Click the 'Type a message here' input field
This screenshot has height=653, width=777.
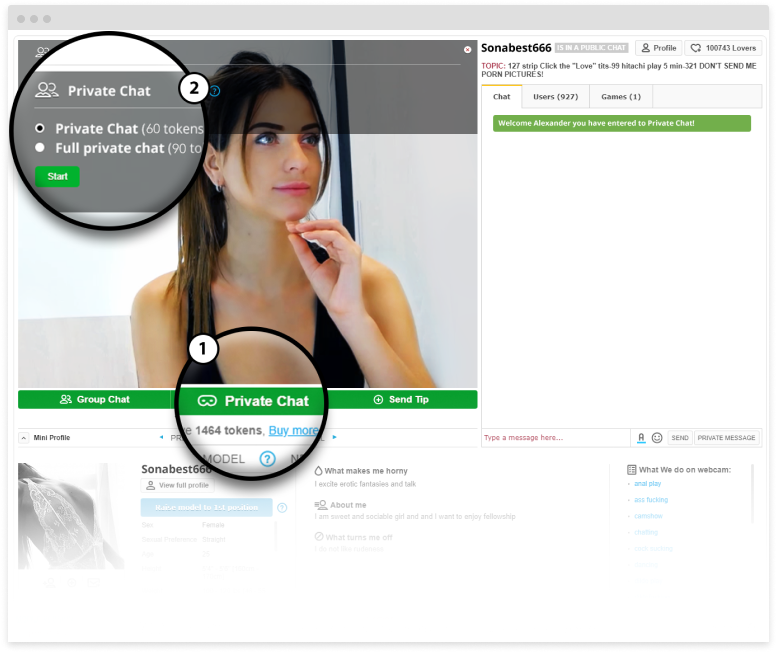point(555,438)
